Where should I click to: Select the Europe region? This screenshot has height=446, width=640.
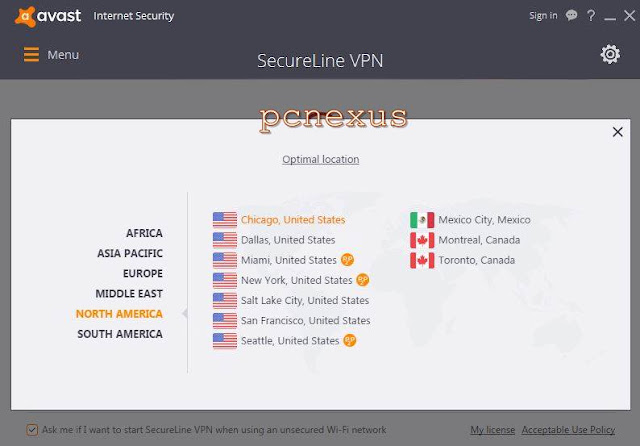(143, 273)
